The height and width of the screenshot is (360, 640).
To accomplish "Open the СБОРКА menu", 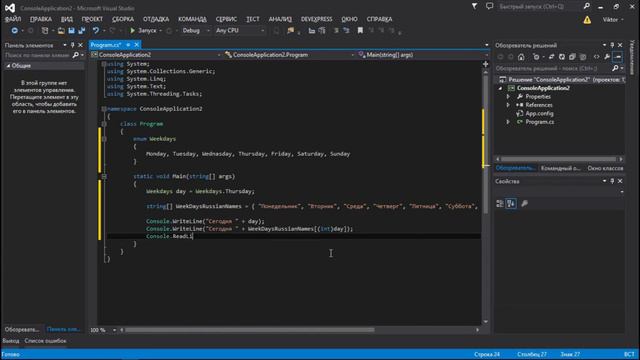I will click(x=123, y=19).
